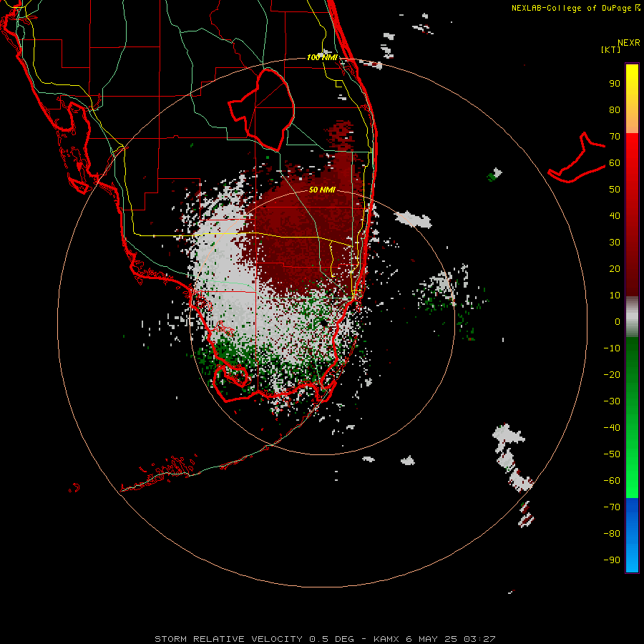Viewport: 644px width, 644px height.
Task: Click the NEXR label above the color scale
Action: (628, 43)
